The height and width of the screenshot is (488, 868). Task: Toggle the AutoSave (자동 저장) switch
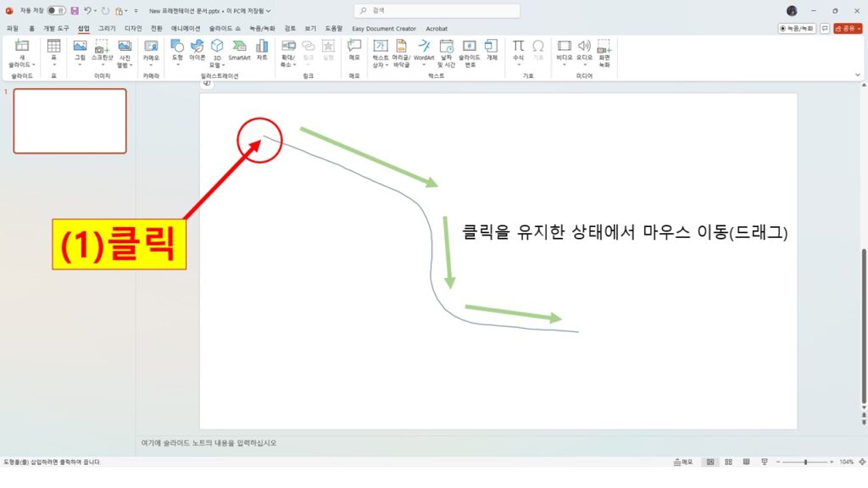tap(56, 10)
